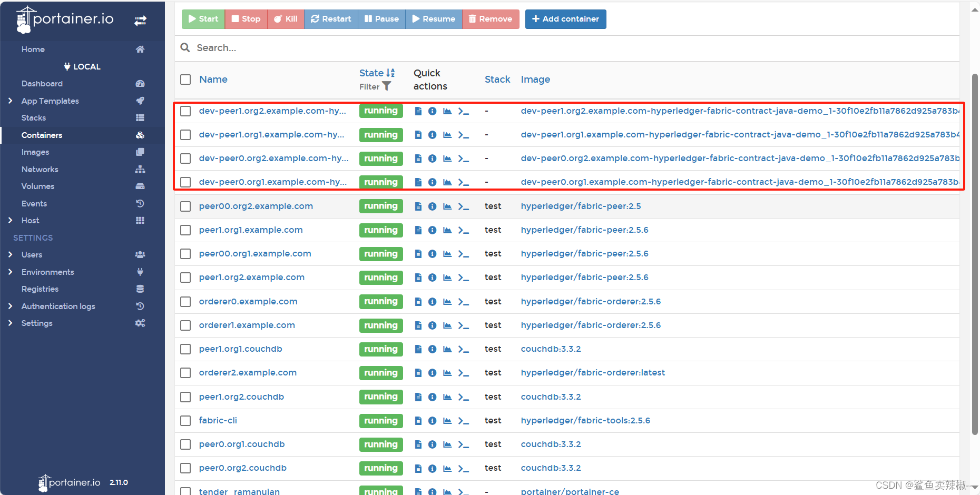Open console icon for orderer2.example.com

[x=464, y=373]
